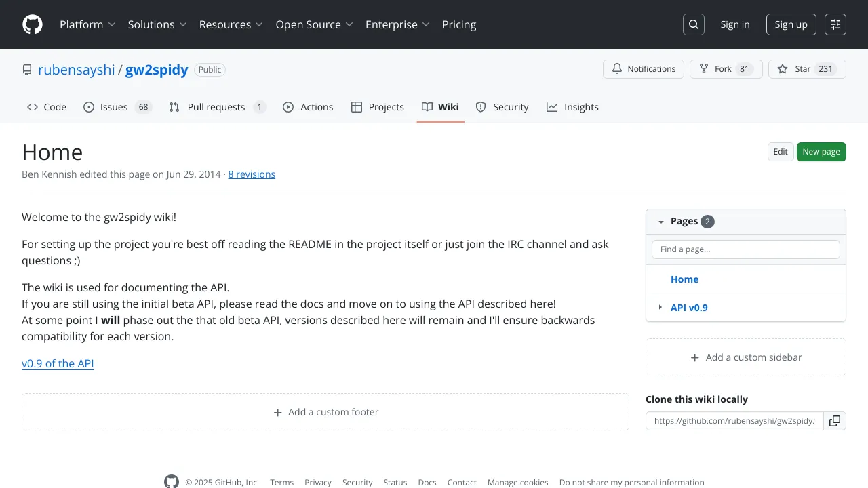Switch to the Code tab
The height and width of the screenshot is (488, 868).
pos(47,107)
